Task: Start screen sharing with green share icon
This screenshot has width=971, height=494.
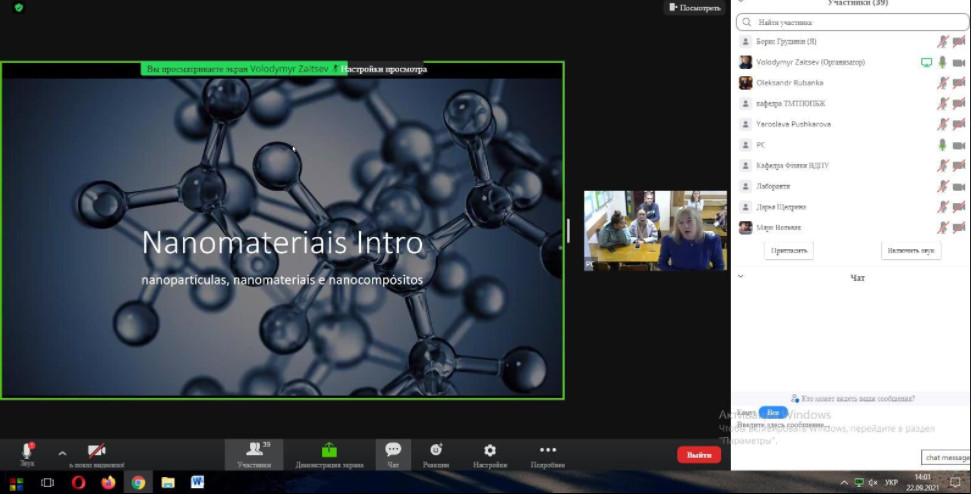Action: pos(329,454)
